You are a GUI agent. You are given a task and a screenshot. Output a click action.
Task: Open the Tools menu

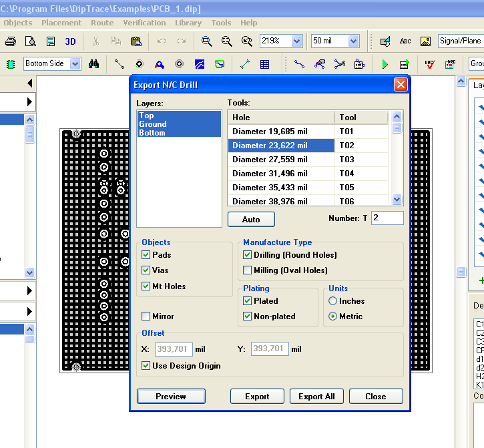(222, 23)
